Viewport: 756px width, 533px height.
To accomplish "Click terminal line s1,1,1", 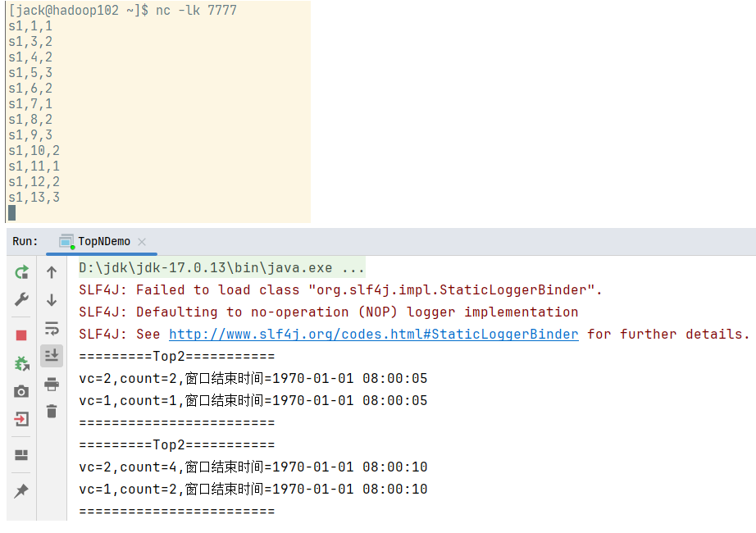I will tap(30, 26).
